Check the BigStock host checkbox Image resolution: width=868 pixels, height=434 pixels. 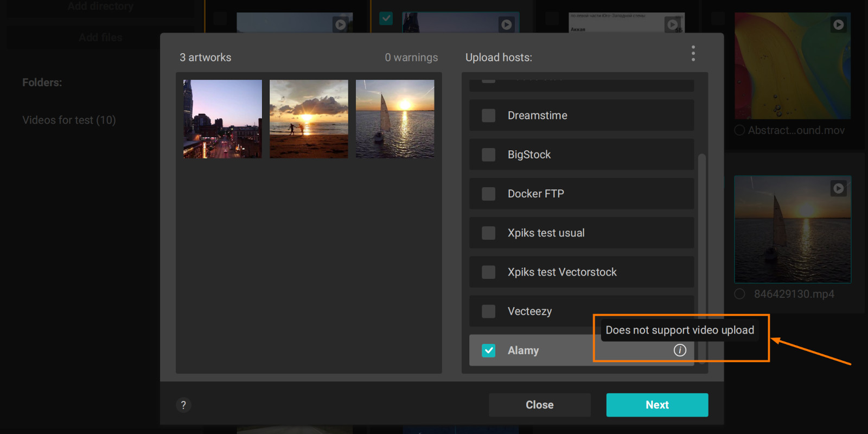tap(488, 155)
